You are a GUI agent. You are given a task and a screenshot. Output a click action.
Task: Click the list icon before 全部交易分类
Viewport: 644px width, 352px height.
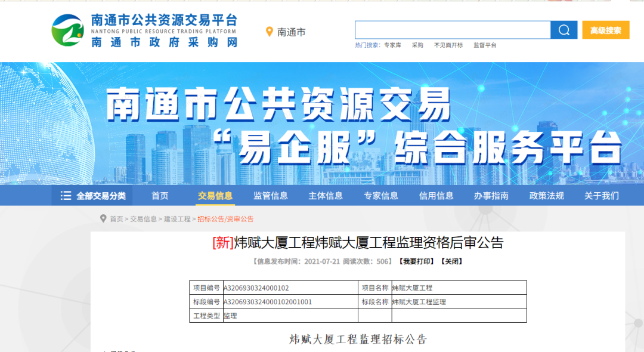tap(66, 194)
